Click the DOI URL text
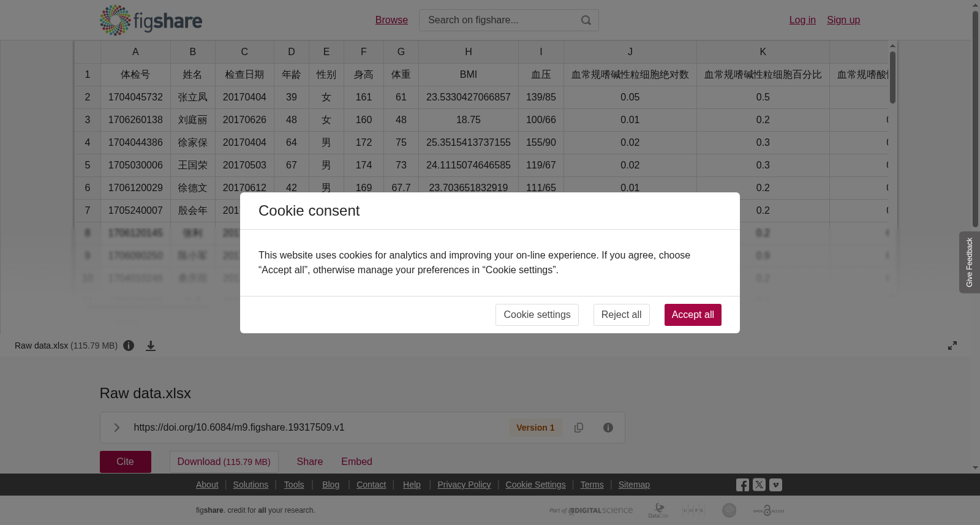The width and height of the screenshot is (980, 525). [x=239, y=428]
